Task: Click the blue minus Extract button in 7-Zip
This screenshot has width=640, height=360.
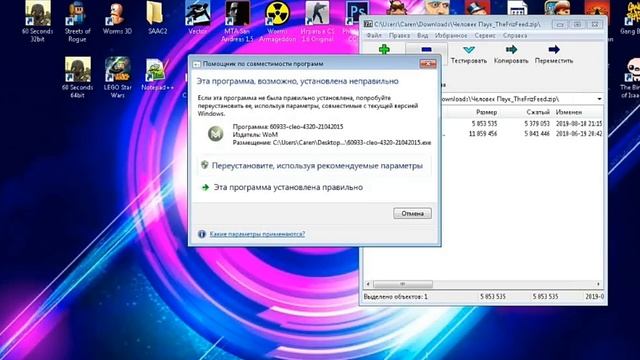Action: pyautogui.click(x=427, y=50)
